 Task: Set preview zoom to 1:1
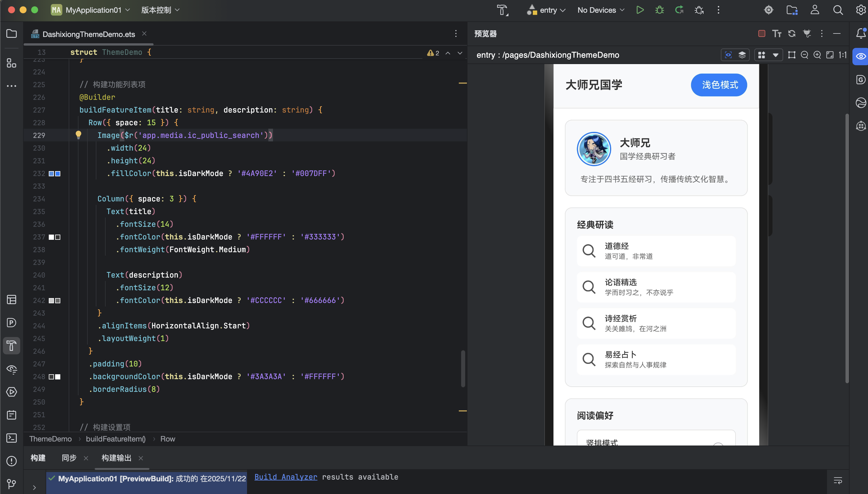point(843,55)
